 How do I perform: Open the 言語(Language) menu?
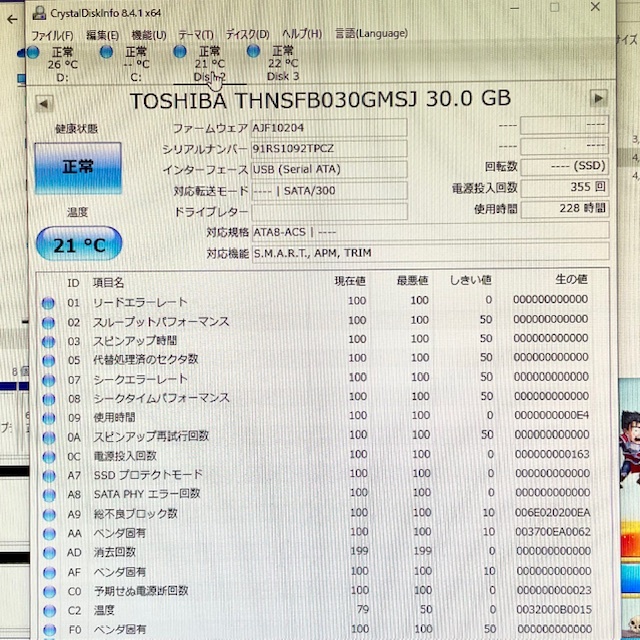(x=371, y=33)
